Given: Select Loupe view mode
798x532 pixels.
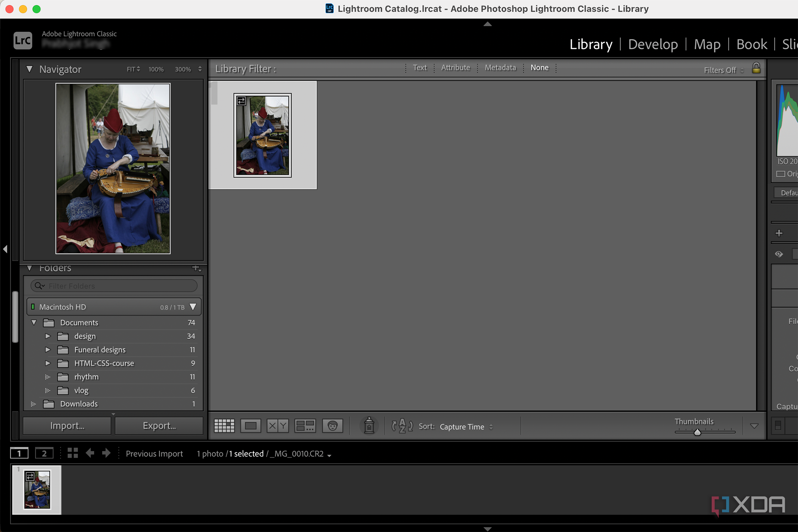Looking at the screenshot, I should pos(251,426).
